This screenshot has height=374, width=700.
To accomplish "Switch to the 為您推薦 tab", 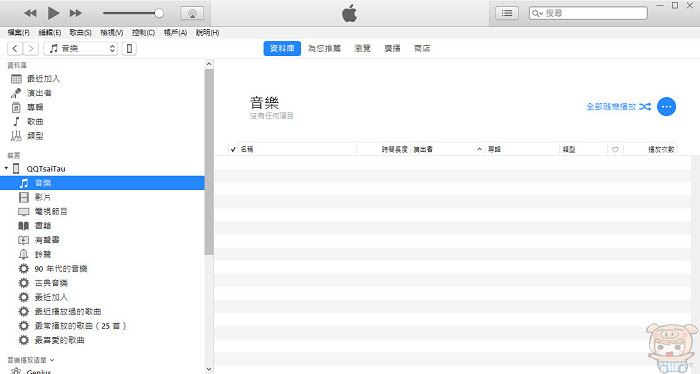I will click(325, 48).
